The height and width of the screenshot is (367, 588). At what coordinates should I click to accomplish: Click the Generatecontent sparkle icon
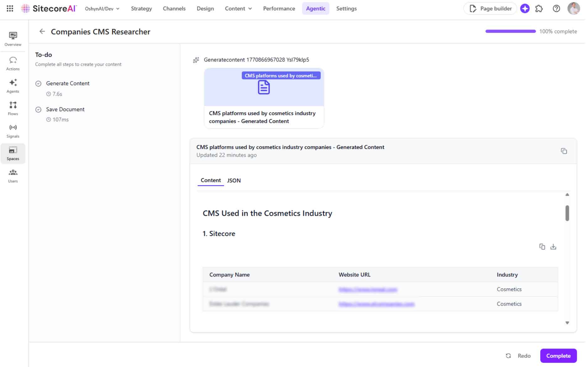[196, 60]
